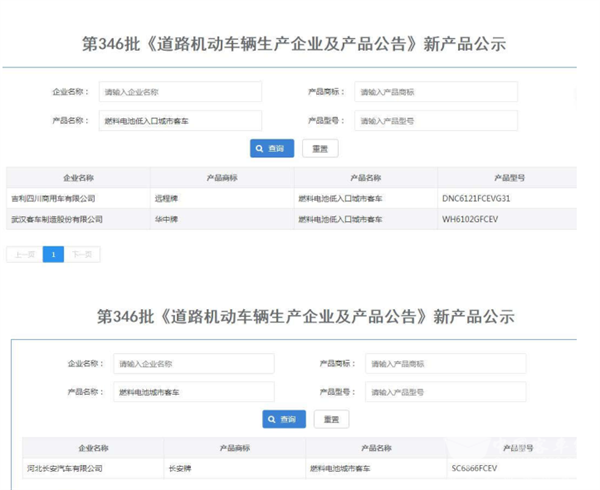Click the magnifier icon on the 查询 button above 河北长安
This screenshot has width=600, height=490.
tap(273, 419)
